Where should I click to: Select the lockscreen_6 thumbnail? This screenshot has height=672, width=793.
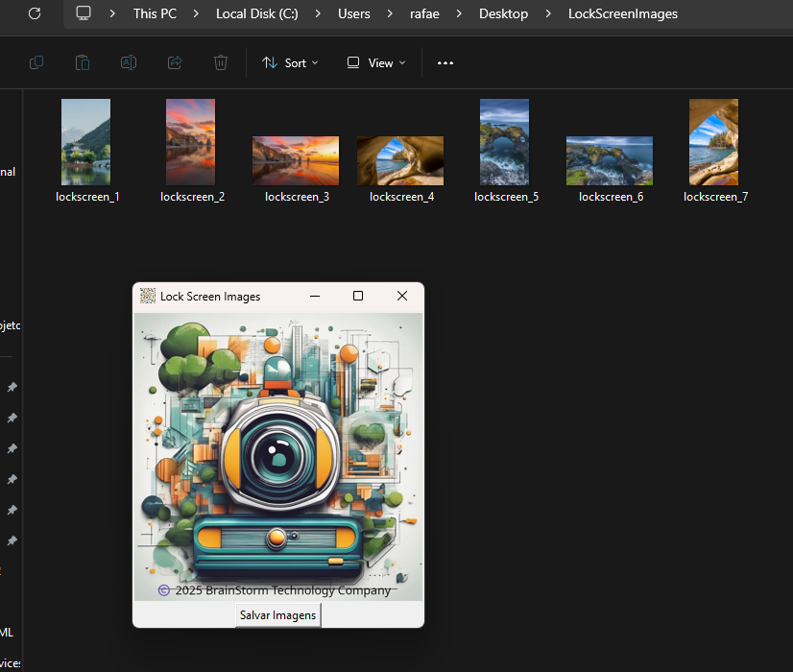(x=610, y=160)
